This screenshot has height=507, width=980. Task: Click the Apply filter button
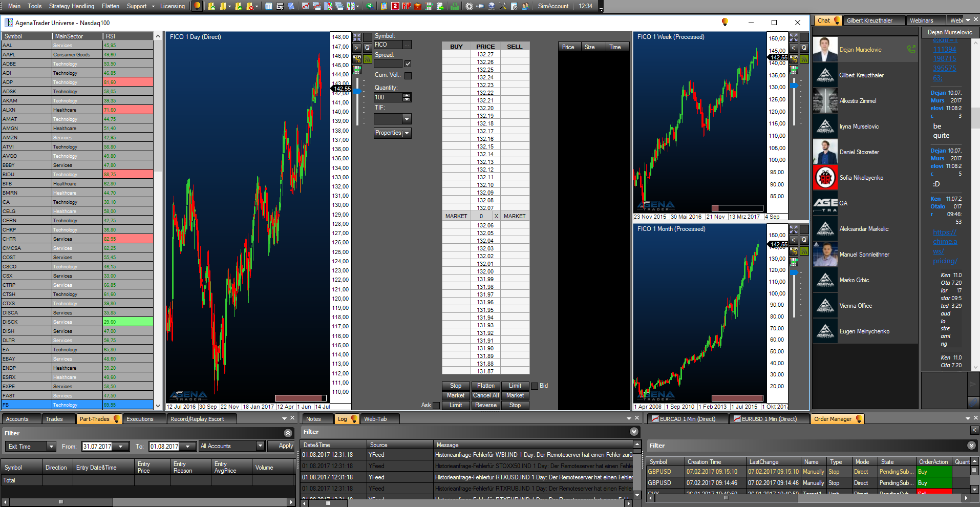[286, 446]
